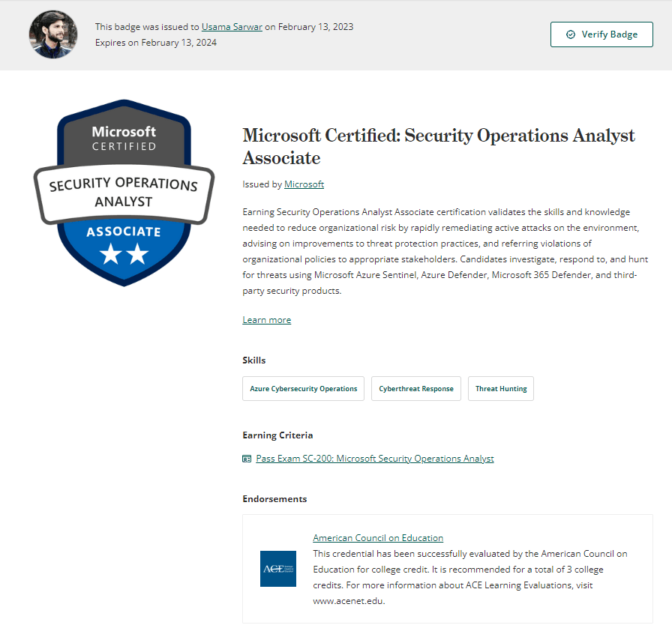Click the Verify Badge button

point(601,34)
